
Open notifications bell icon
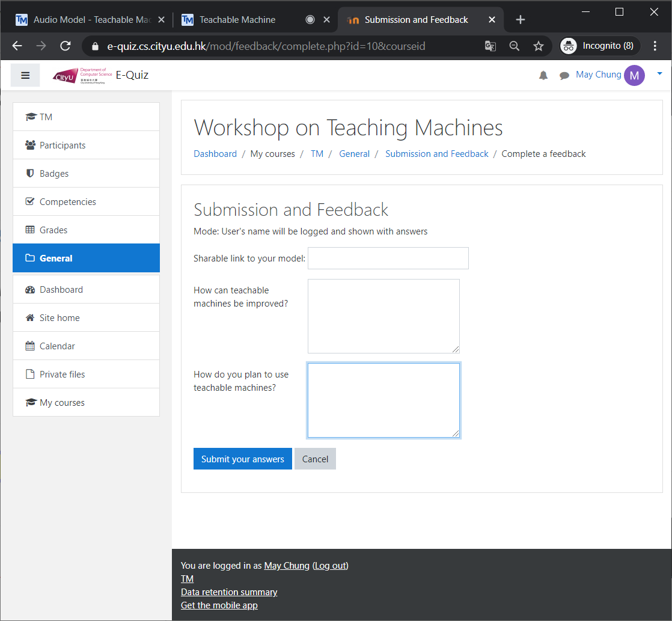(543, 76)
